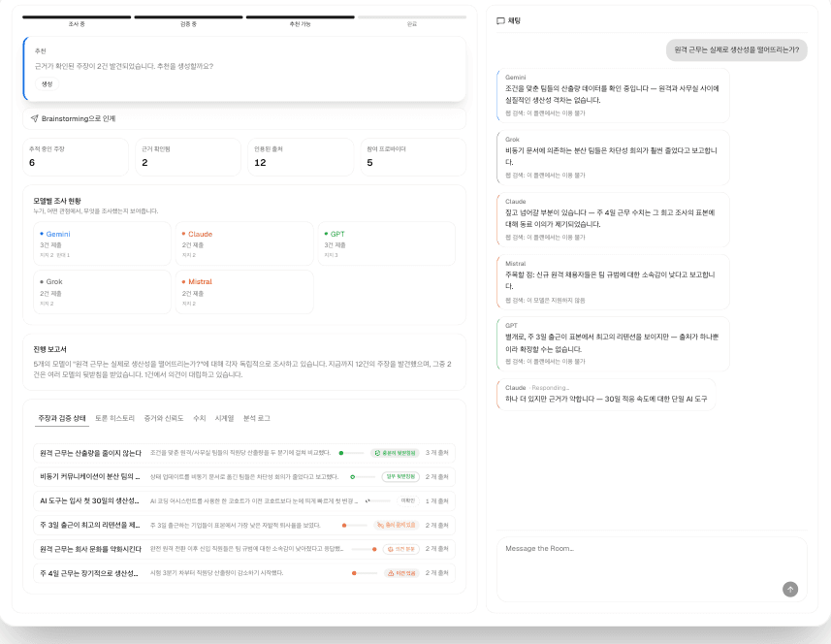The image size is (831, 644).
Task: Click the chat bubble icon next to 채팅
Action: click(x=500, y=21)
